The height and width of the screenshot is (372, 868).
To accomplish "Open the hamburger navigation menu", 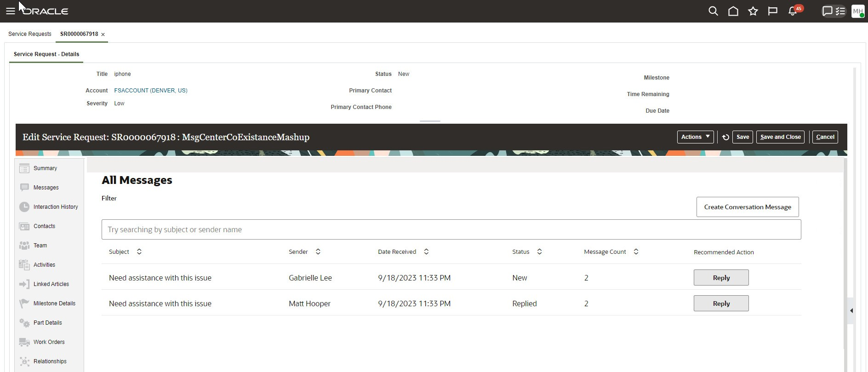I will pyautogui.click(x=11, y=11).
